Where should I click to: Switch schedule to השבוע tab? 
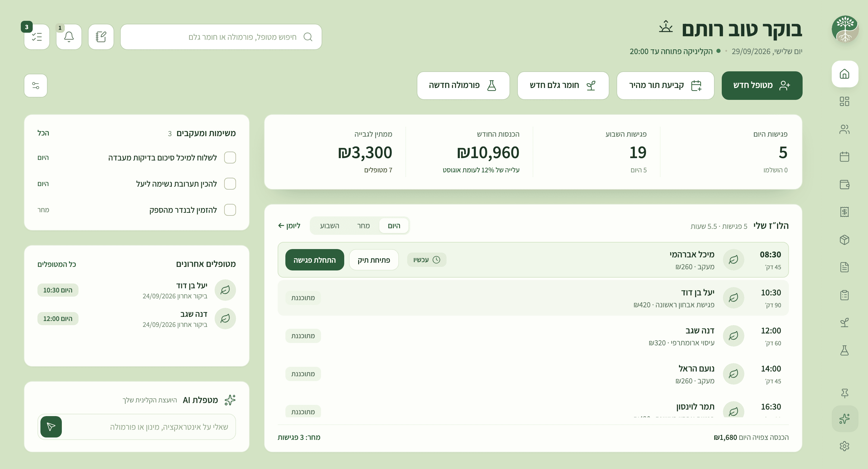(x=330, y=225)
